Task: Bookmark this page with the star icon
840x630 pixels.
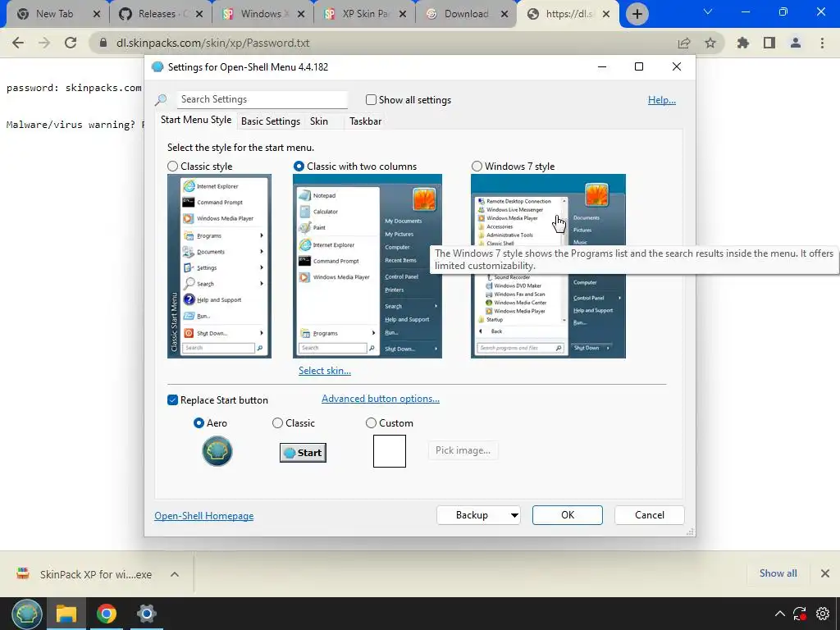Action: [710, 43]
